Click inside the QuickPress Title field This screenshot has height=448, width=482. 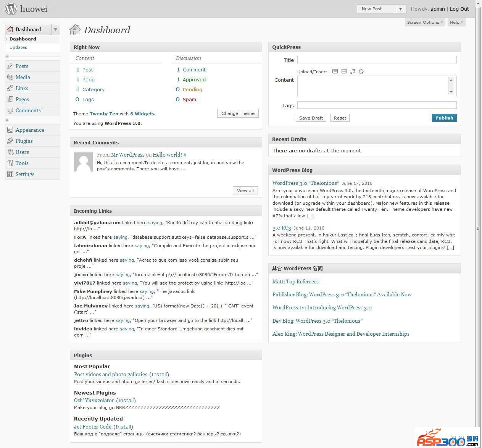coord(377,60)
